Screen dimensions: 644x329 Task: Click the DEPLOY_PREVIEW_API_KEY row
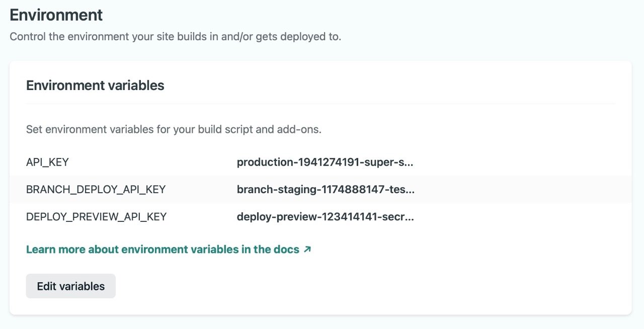[322, 217]
